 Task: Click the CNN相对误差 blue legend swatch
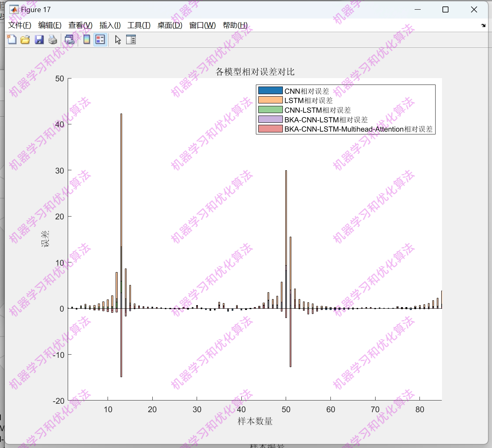point(270,91)
